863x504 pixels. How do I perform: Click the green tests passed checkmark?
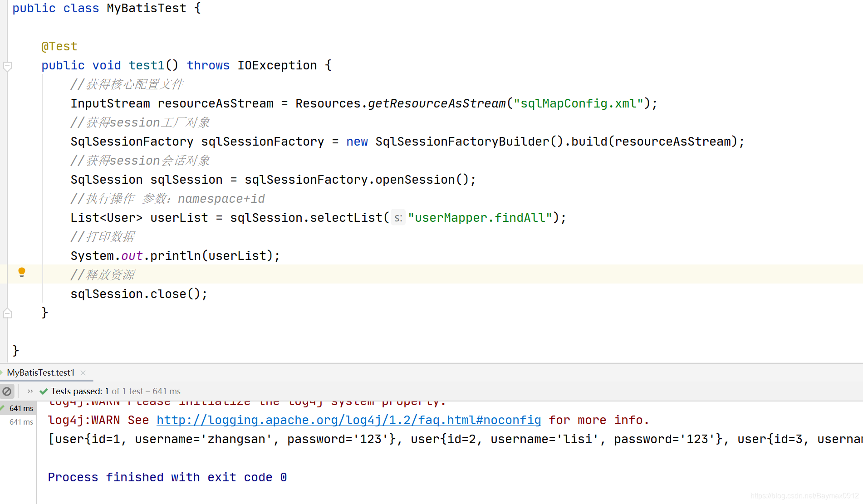[x=44, y=391]
